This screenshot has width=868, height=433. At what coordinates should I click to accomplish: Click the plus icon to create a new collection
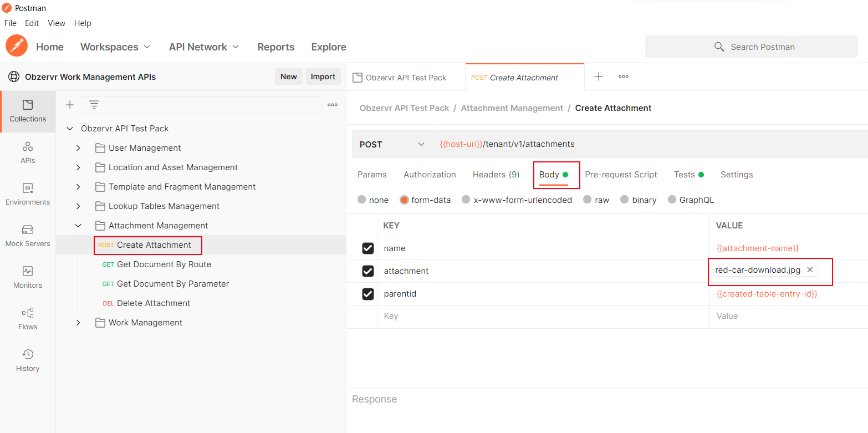70,105
